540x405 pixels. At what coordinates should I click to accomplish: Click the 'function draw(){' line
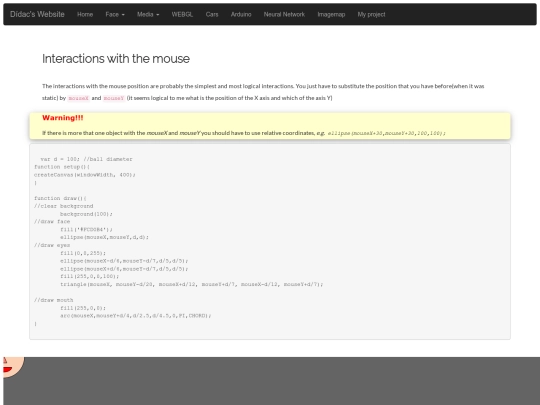click(x=60, y=198)
